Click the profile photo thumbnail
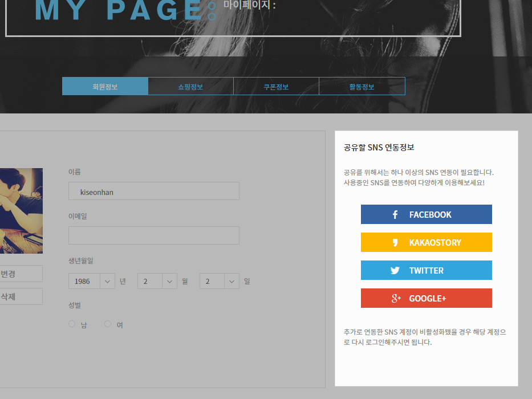Viewport: 532px width, 399px height. (21, 211)
